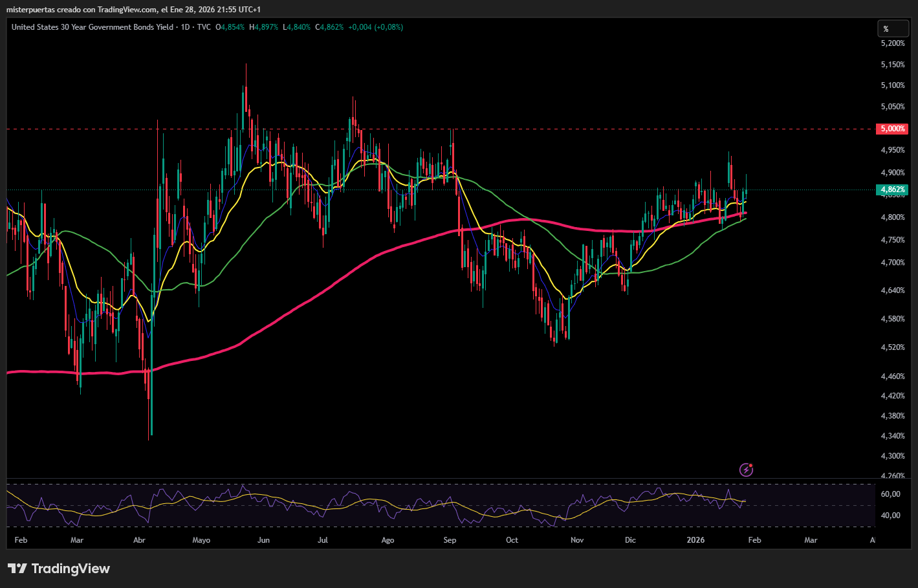Click misterpuertas author name in header
Image resolution: width=918 pixels, height=588 pixels.
30,10
